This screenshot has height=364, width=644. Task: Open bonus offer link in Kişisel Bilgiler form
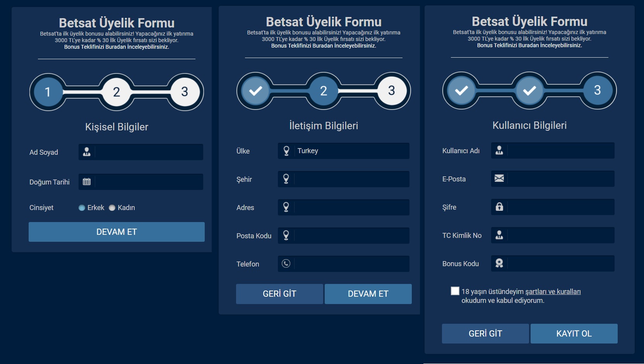(x=116, y=47)
